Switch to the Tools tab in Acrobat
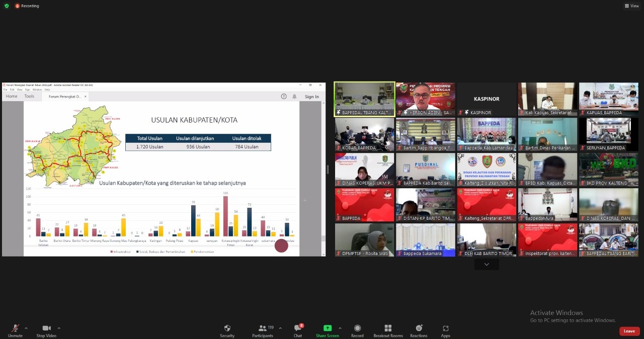This screenshot has width=644, height=339. coord(29,97)
